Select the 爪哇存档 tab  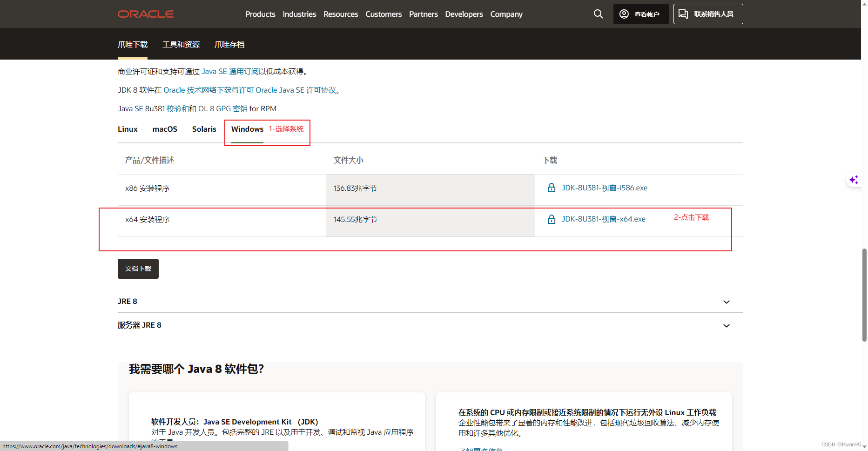click(229, 44)
